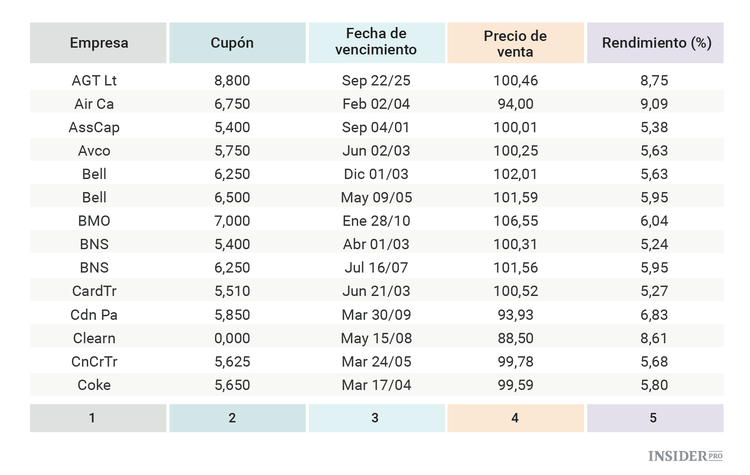750x475 pixels.
Task: Select the AssCap yield value 5,38
Action: [654, 127]
